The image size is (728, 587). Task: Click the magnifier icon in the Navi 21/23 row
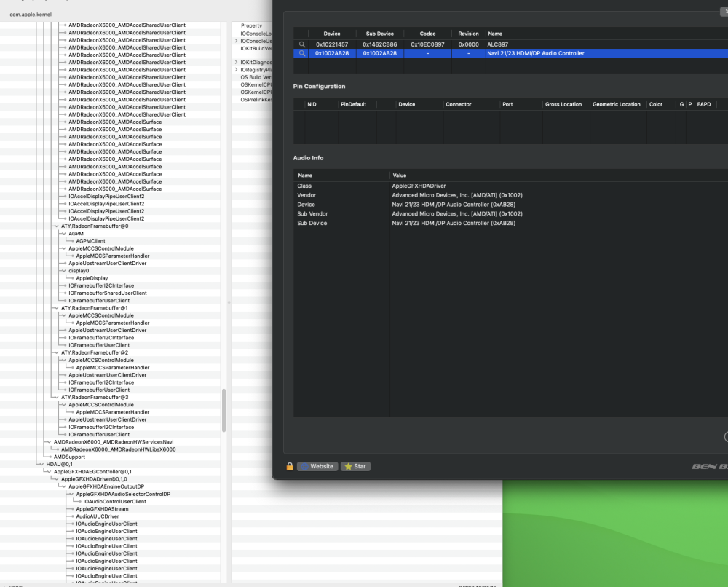click(302, 53)
